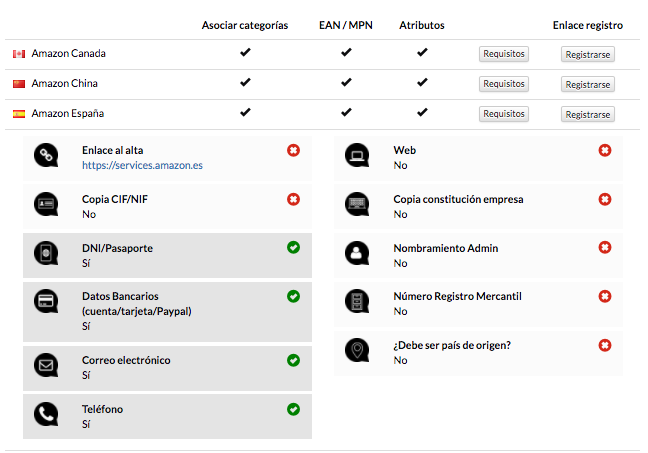The image size is (648, 453).
Task: Open the https://services.amazon.es link
Action: (142, 165)
